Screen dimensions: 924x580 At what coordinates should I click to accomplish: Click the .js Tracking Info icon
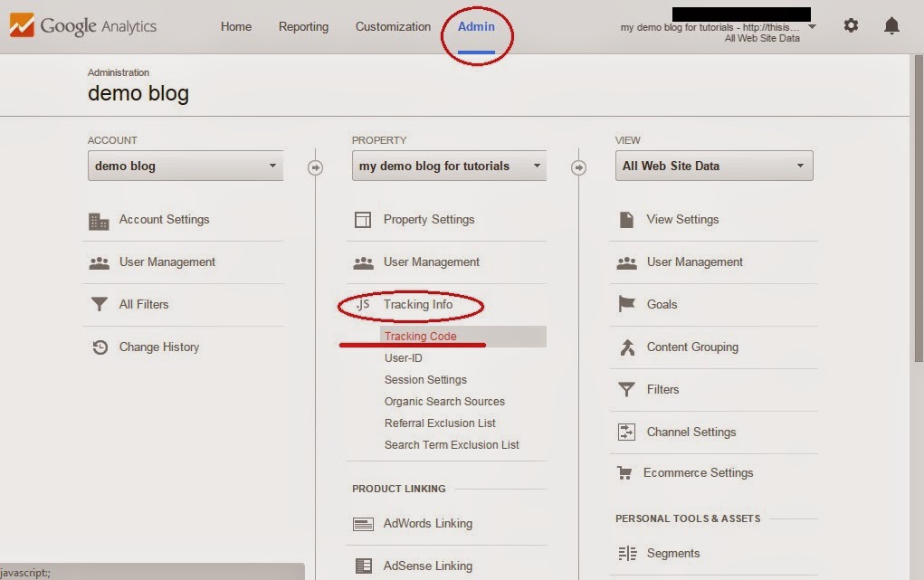tap(362, 304)
